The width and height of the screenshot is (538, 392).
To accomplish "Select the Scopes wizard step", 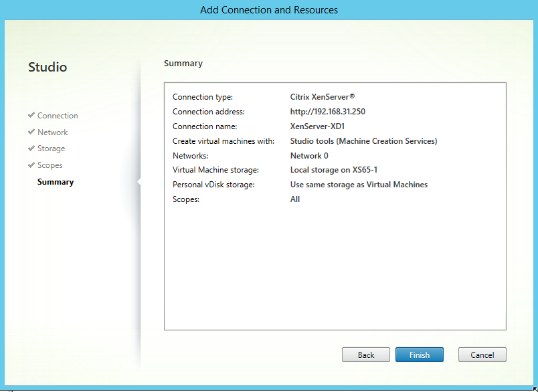I will [x=50, y=165].
